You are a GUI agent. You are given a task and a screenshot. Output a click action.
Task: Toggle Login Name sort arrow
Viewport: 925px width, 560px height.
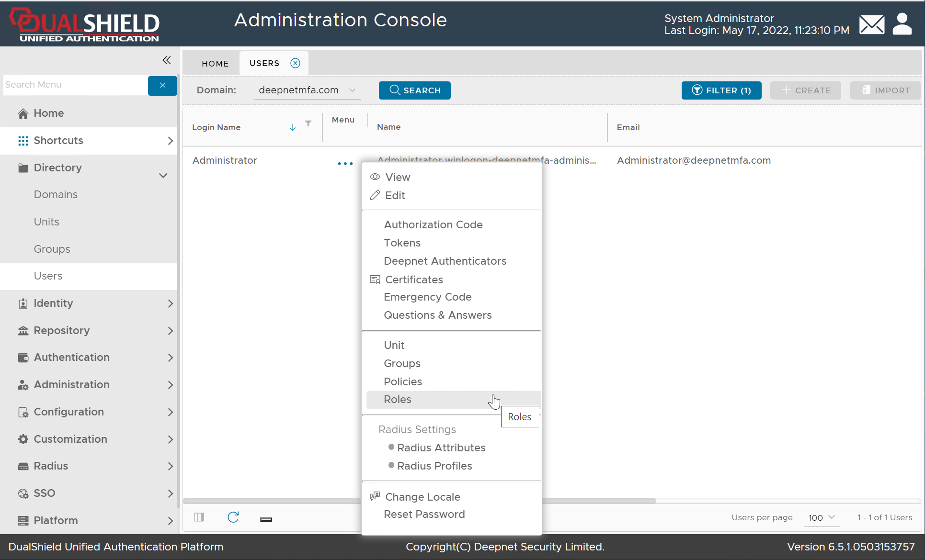293,127
